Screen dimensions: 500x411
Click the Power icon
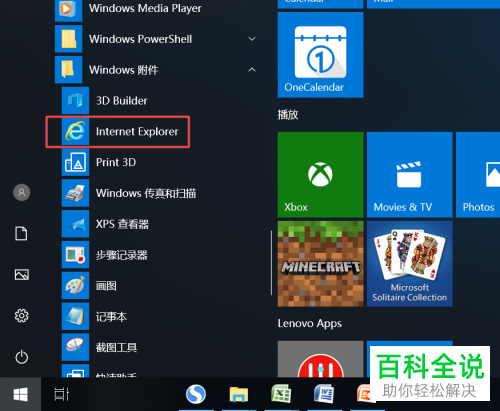pos(22,357)
